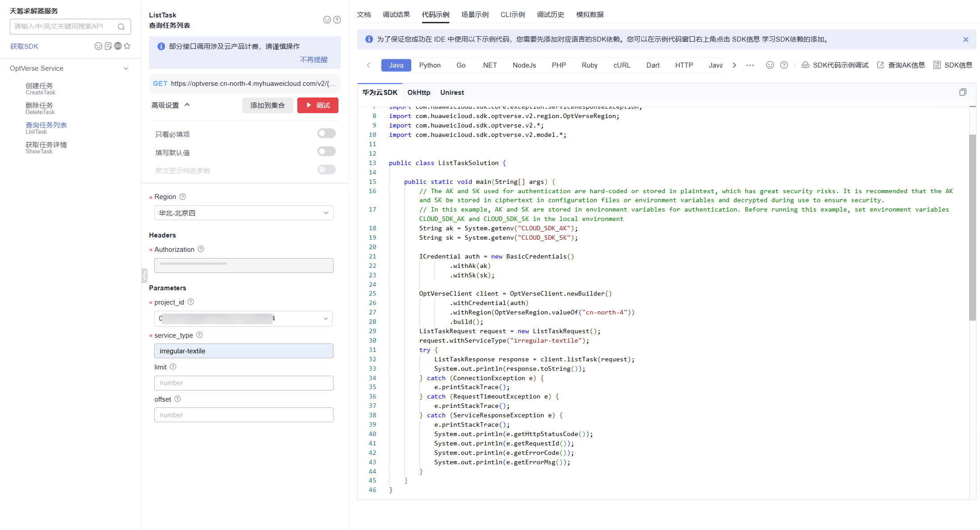
Task: Click the limit help question icon
Action: (x=173, y=367)
